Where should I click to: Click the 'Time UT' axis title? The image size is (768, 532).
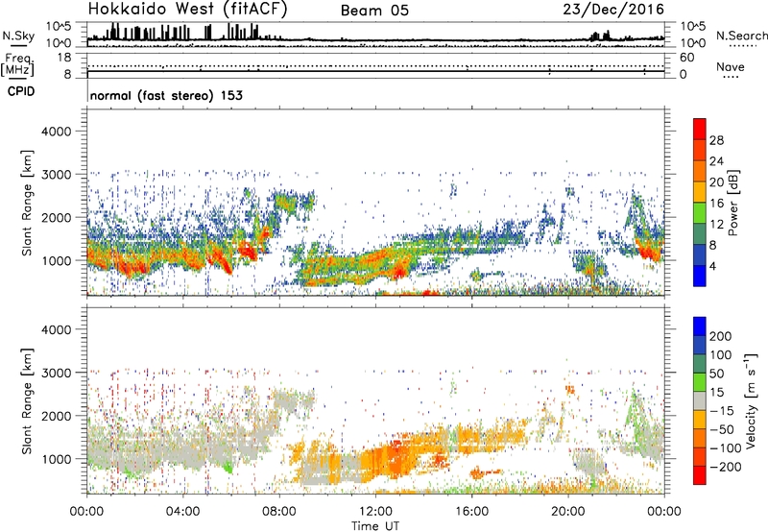tap(375, 526)
